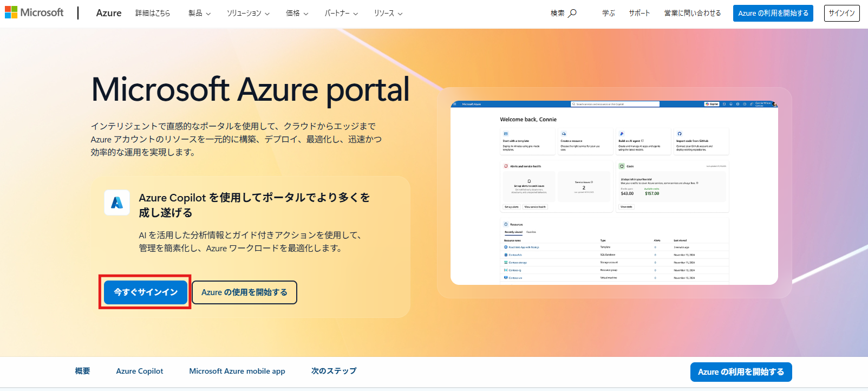
Task: Expand the パートナー dropdown menu
Action: (x=341, y=13)
